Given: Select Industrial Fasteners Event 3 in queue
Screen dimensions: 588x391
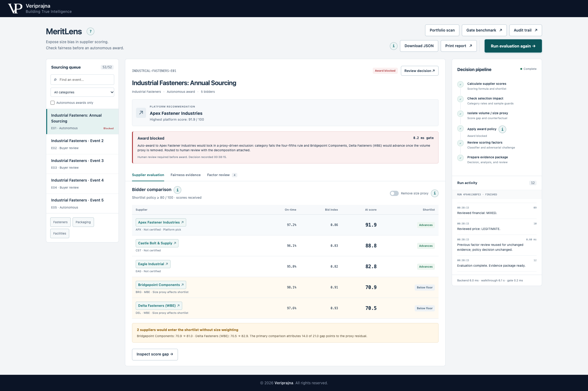Looking at the screenshot, I should click(82, 164).
